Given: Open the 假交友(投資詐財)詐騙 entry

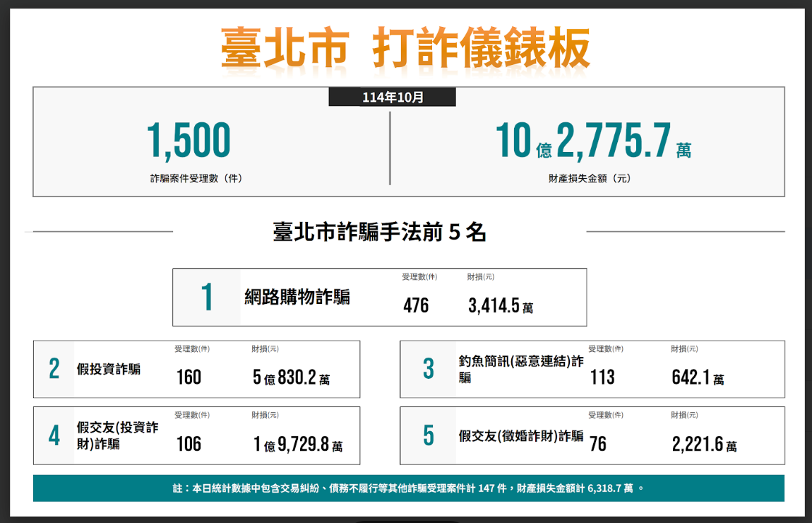Looking at the screenshot, I should pos(117,435).
